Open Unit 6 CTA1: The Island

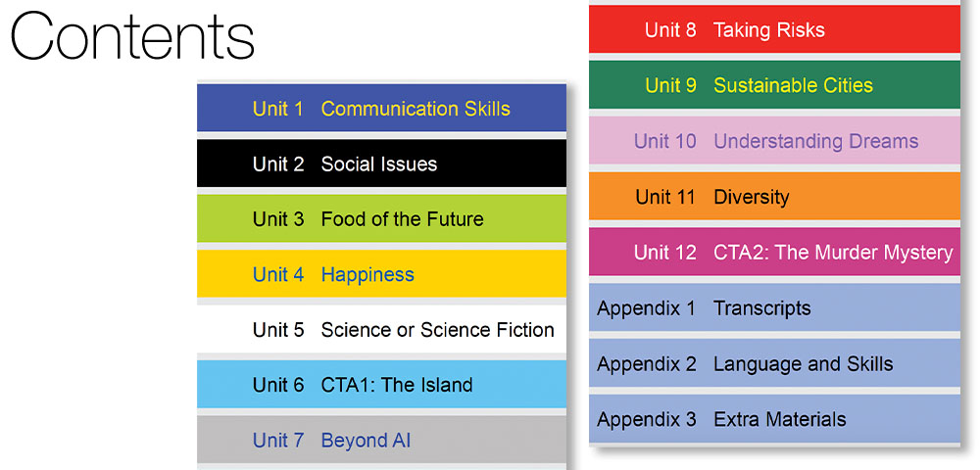point(381,385)
